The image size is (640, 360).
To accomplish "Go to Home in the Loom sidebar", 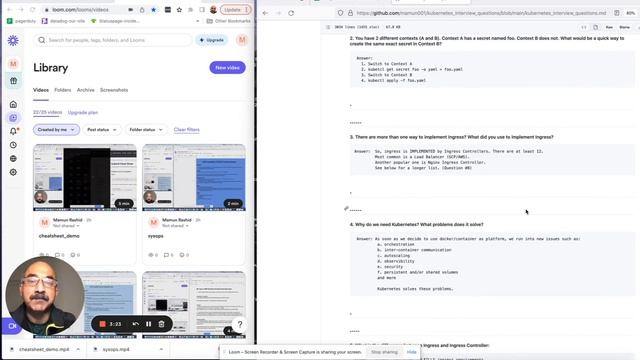I will pyautogui.click(x=13, y=104).
